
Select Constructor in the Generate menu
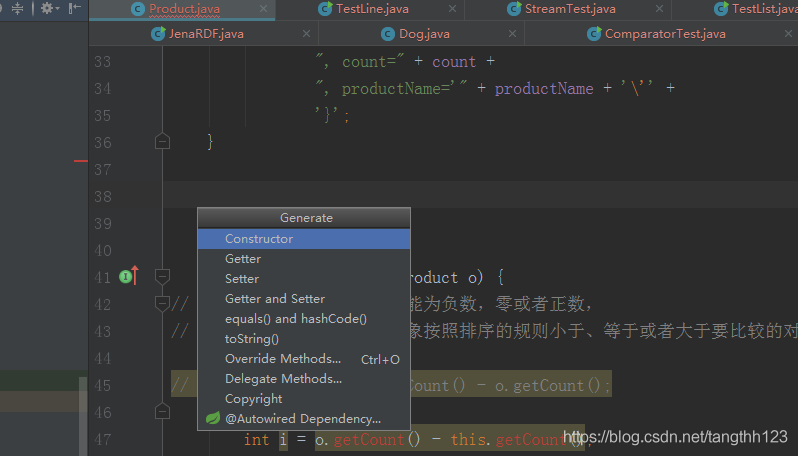[x=259, y=239]
